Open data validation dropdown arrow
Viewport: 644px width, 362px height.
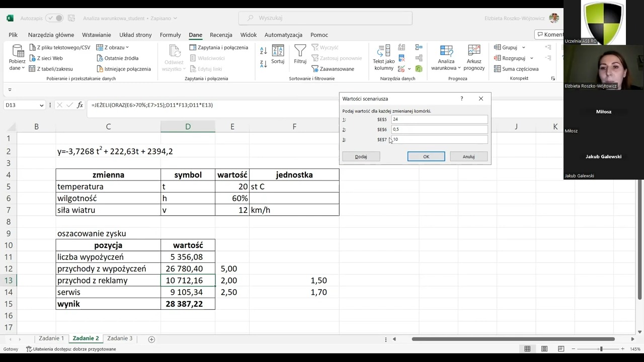pos(409,69)
